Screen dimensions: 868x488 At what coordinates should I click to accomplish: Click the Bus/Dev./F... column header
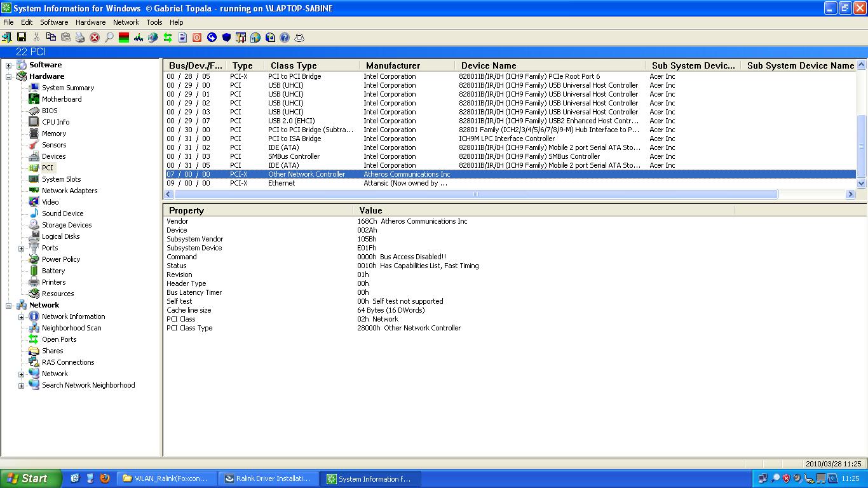click(195, 65)
